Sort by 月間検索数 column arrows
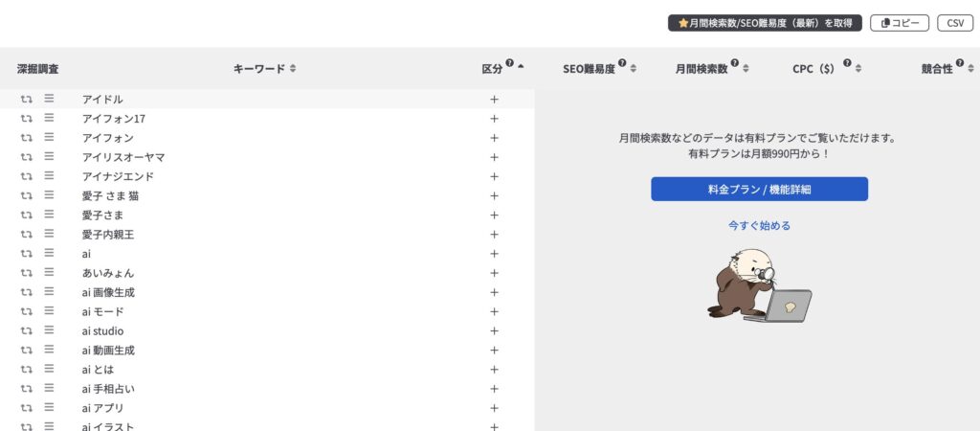 point(746,69)
